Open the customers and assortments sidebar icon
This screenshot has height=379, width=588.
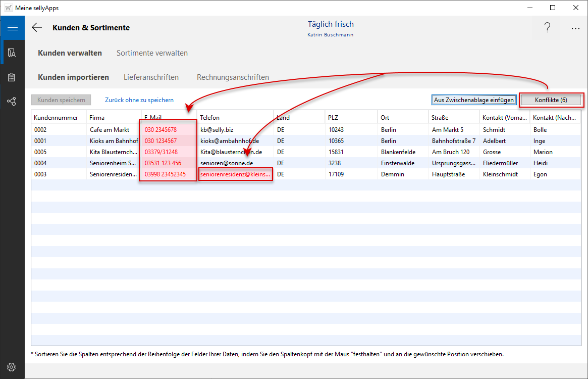12,53
